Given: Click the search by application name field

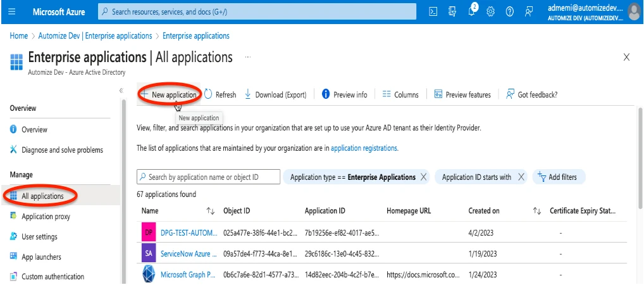Looking at the screenshot, I should tap(207, 177).
